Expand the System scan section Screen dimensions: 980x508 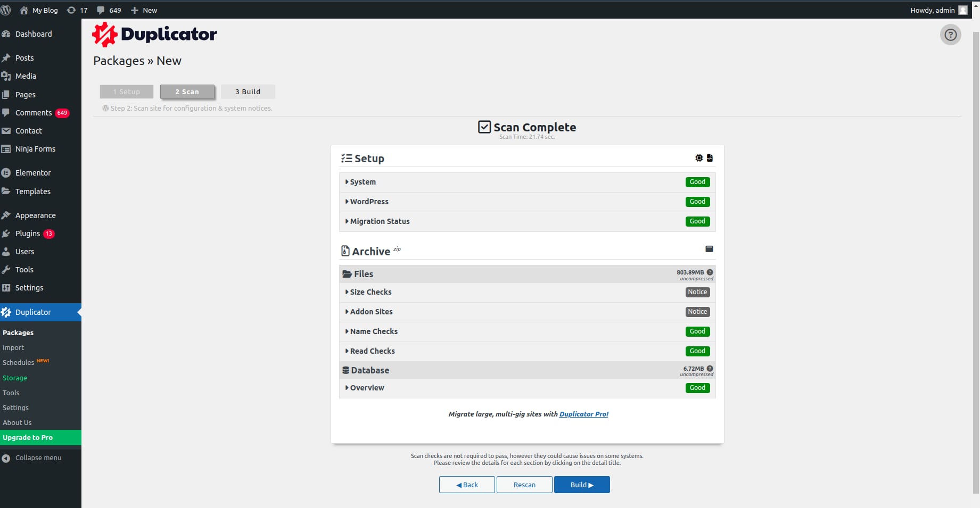(363, 182)
